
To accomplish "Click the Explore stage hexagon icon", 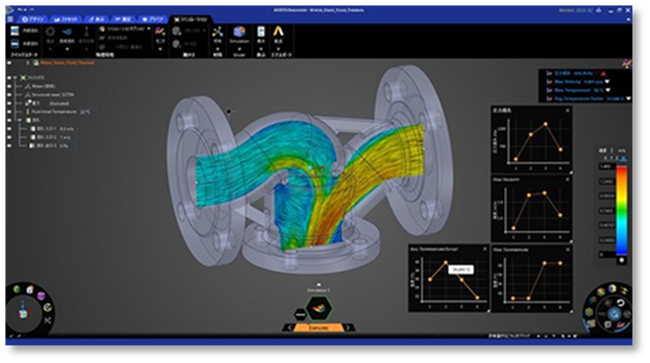I will click(318, 308).
